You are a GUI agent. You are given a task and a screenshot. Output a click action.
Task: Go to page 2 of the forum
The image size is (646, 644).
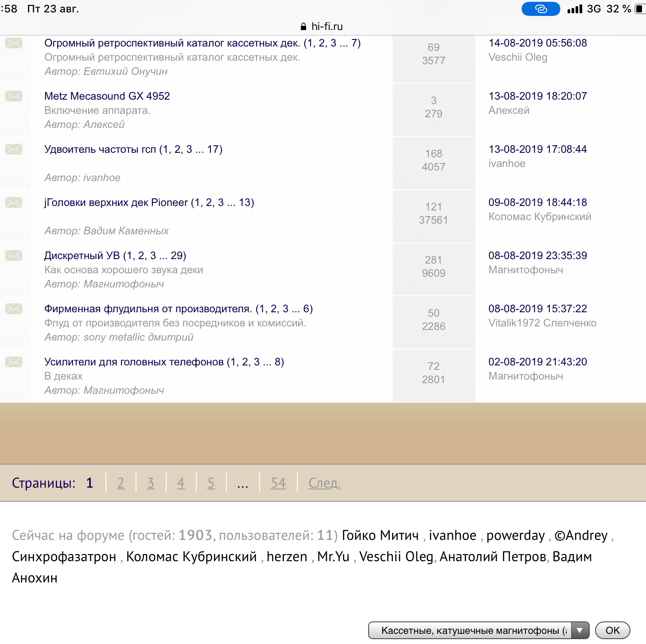click(x=121, y=483)
